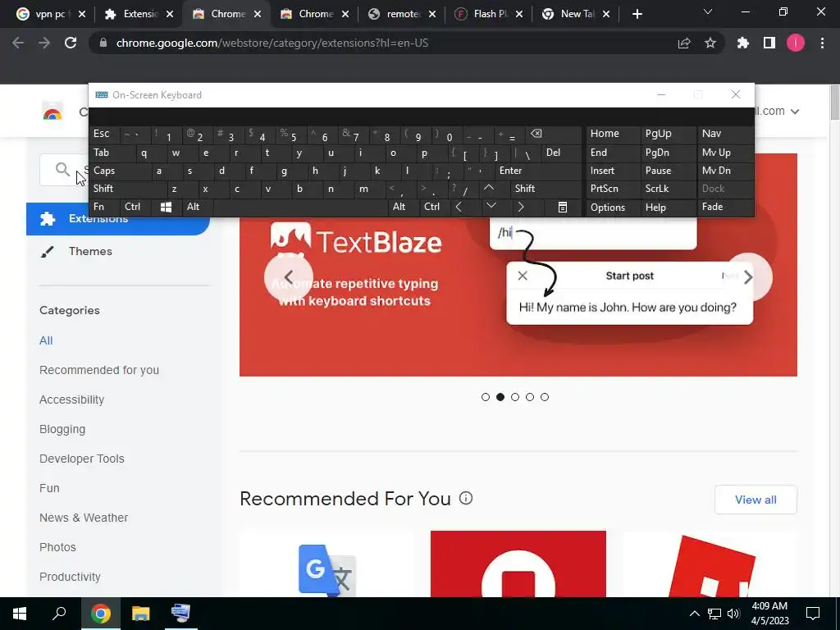
Task: Open volume control in system tray
Action: coord(733,614)
